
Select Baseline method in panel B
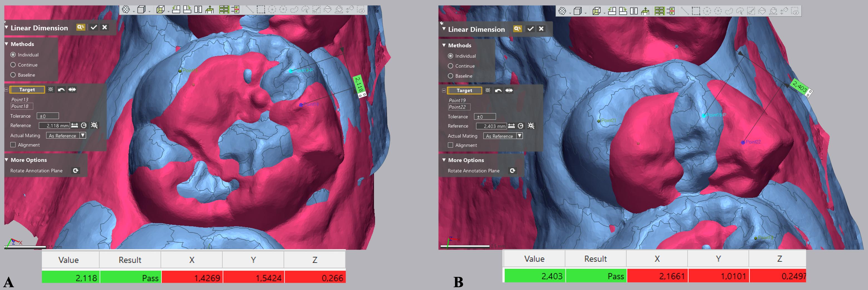[451, 76]
